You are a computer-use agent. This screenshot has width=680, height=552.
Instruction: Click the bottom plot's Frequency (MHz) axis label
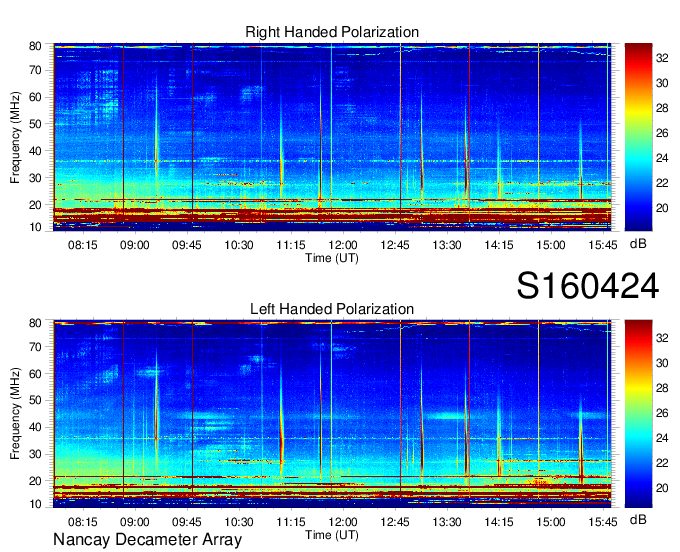point(15,414)
